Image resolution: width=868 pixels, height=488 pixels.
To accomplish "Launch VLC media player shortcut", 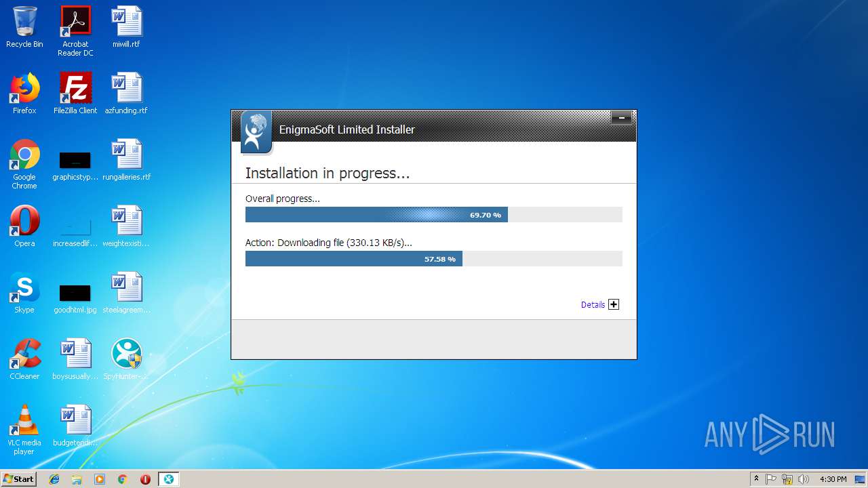I will pos(24,430).
